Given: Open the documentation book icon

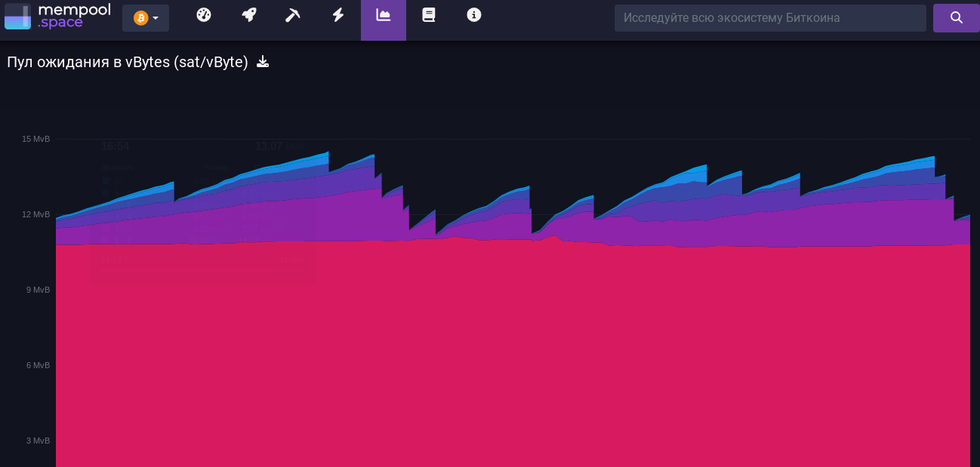Looking at the screenshot, I should [x=429, y=15].
